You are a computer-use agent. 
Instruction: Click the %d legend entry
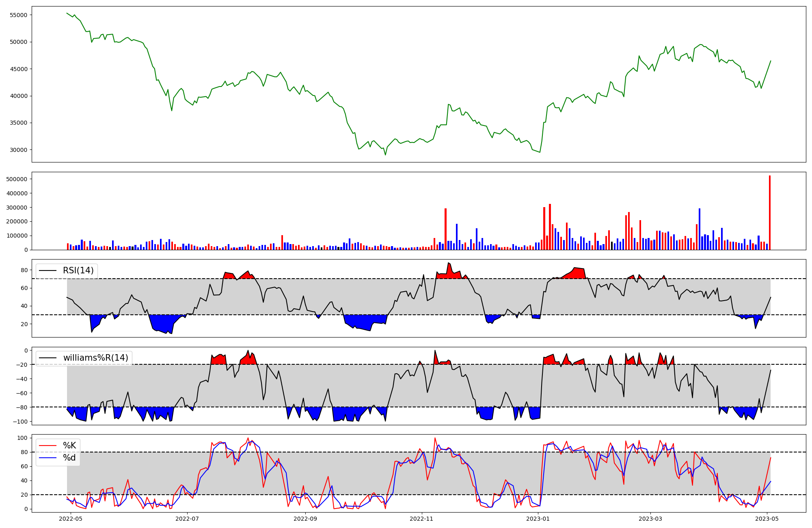69,458
